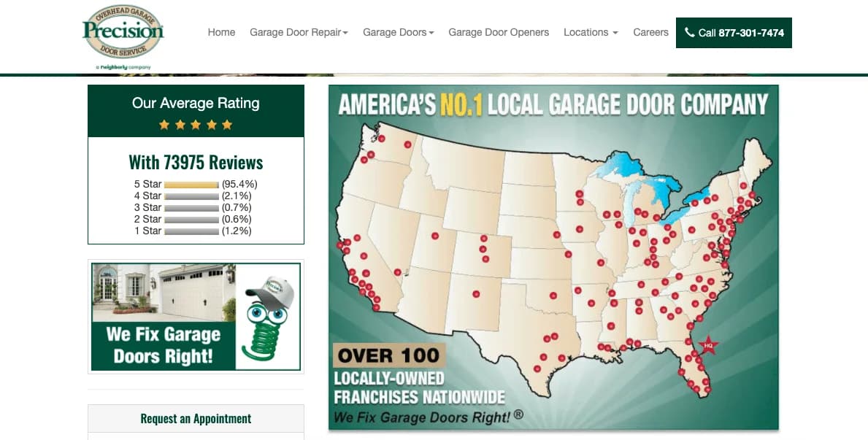The image size is (868, 440).
Task: Click the 4 Star rating bar
Action: (191, 196)
